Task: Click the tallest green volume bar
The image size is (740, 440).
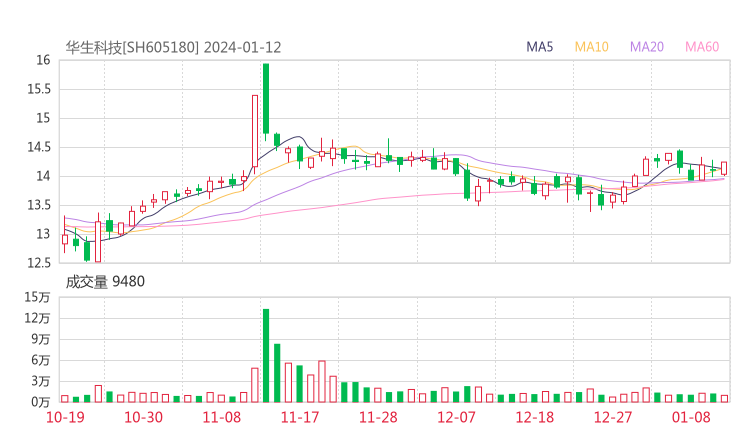Action: [266, 355]
